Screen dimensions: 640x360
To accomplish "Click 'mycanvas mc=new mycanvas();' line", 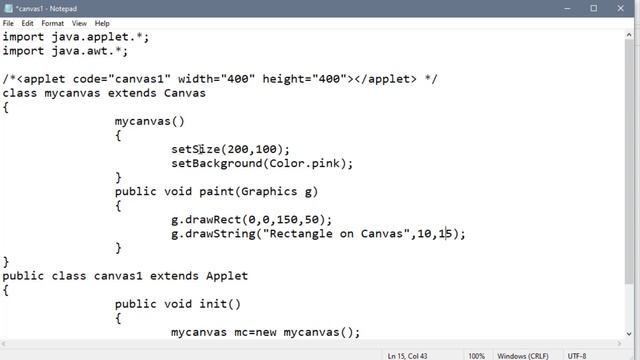I will coord(265,332).
